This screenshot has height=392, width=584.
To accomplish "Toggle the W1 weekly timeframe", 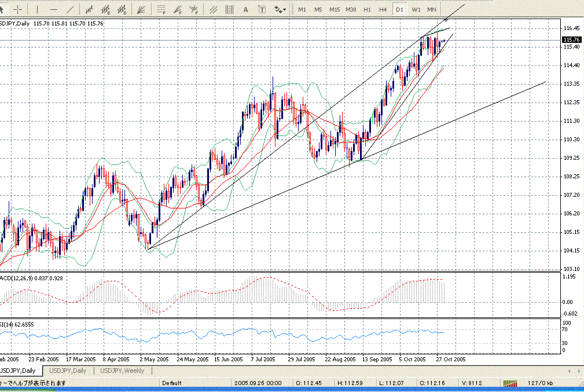I will [x=416, y=10].
